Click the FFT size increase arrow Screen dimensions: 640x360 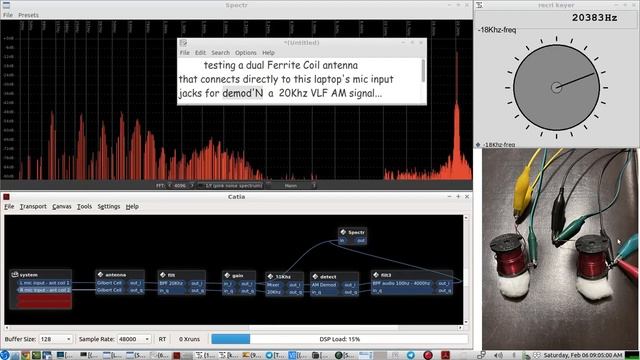coord(192,186)
